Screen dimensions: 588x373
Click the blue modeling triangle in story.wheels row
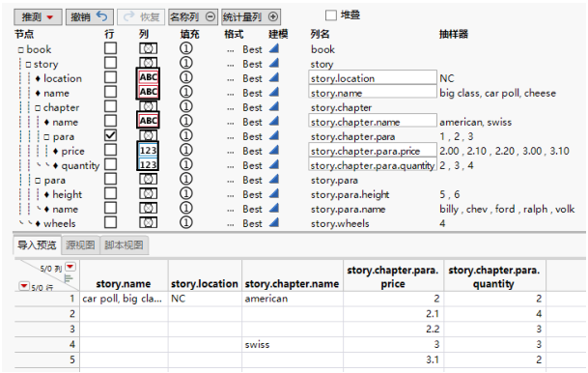pyautogui.click(x=274, y=222)
